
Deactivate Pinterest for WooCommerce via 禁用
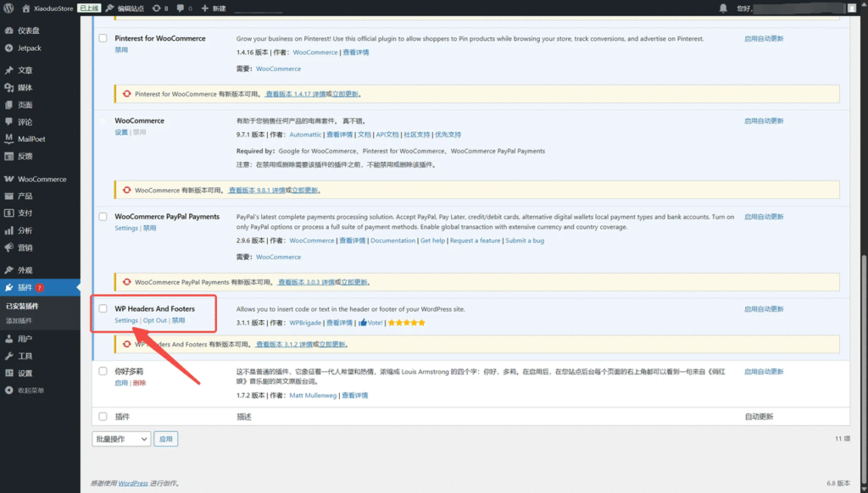pos(121,50)
